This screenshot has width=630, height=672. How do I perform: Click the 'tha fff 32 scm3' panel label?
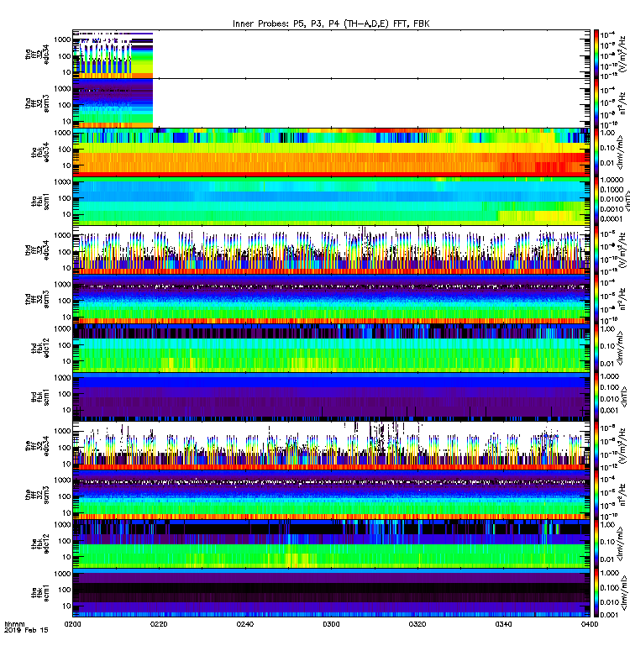[x=37, y=103]
